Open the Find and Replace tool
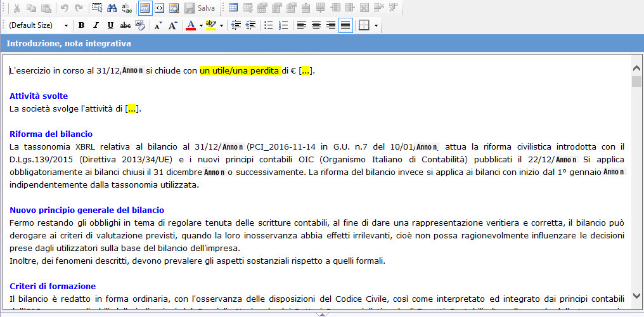The image size is (644, 317). click(x=126, y=8)
